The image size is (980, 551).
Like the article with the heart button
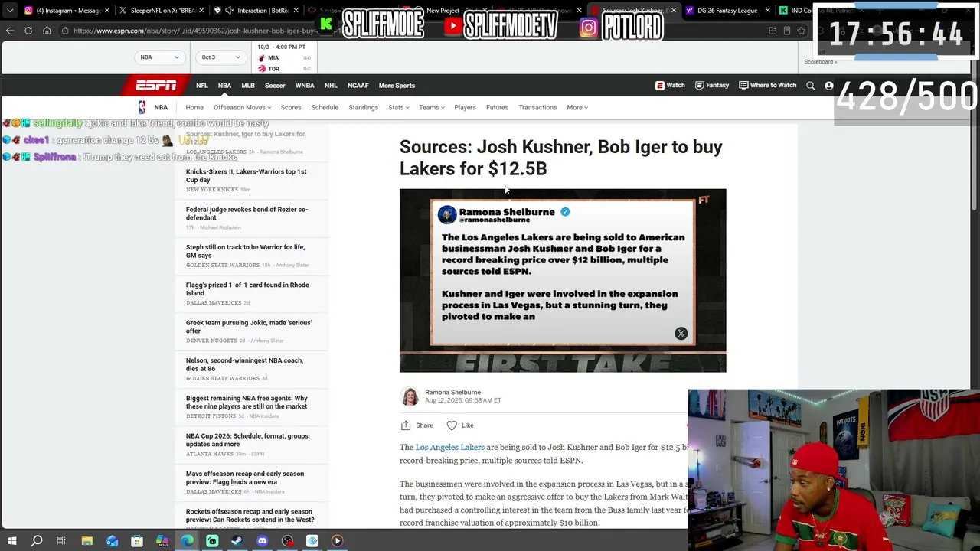(x=460, y=425)
